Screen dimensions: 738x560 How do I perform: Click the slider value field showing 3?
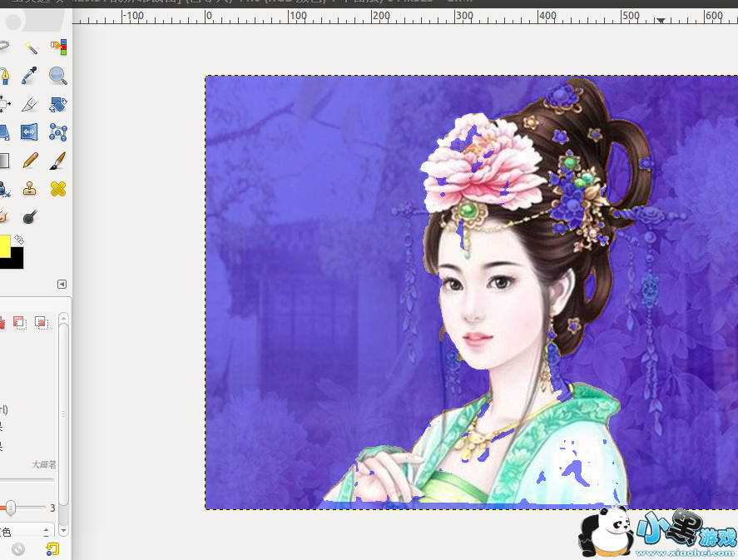52,508
